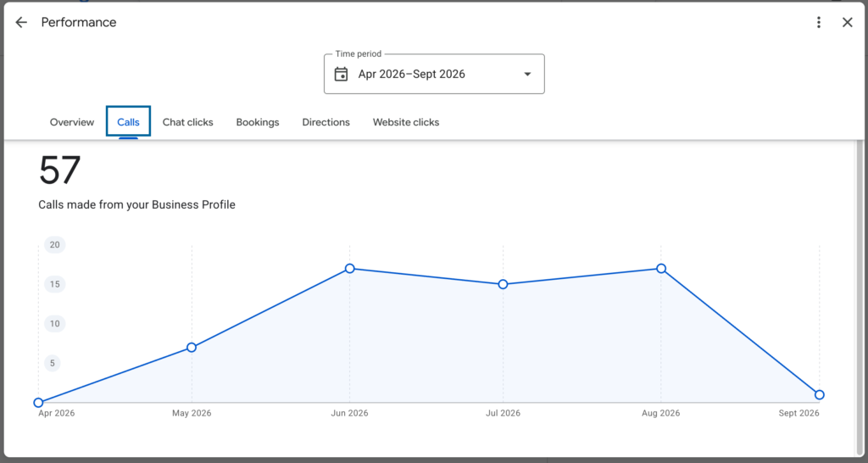Click the 15 y-axis label
Image resolution: width=868 pixels, height=463 pixels.
point(55,285)
